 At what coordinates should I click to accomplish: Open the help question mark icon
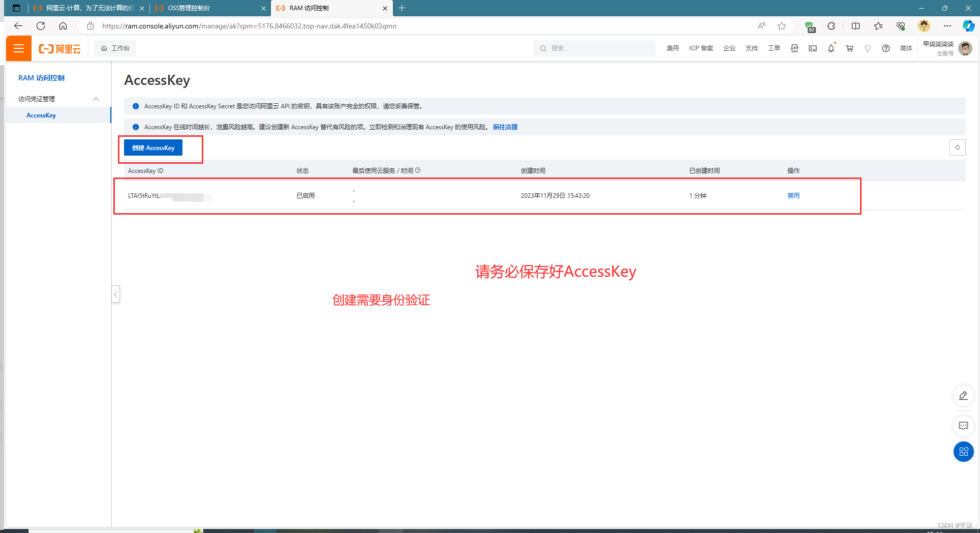click(886, 48)
